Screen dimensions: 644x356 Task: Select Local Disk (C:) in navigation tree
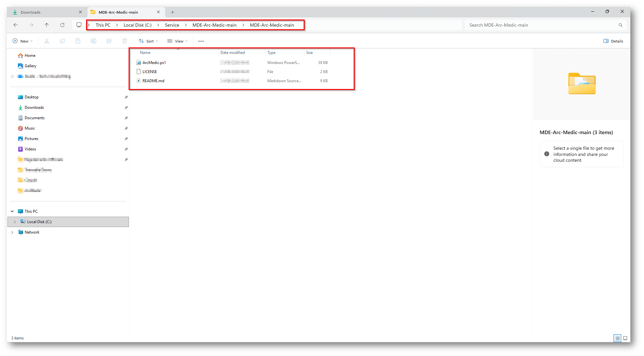(68, 222)
